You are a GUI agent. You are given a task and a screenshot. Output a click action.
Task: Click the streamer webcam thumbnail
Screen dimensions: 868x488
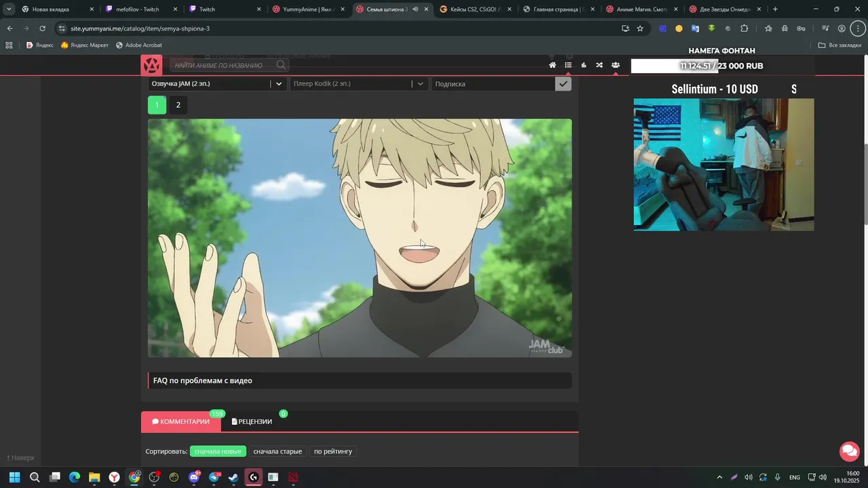pos(724,165)
